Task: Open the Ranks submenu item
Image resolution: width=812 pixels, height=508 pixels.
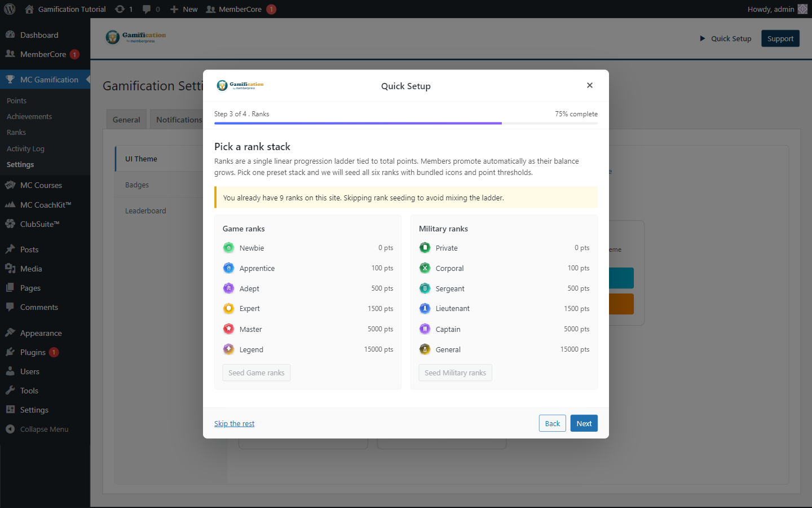Action: point(16,132)
